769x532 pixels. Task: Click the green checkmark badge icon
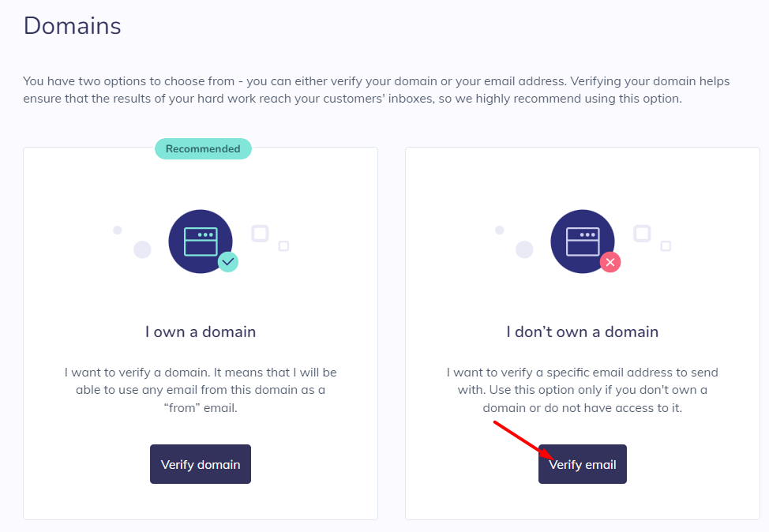click(228, 262)
